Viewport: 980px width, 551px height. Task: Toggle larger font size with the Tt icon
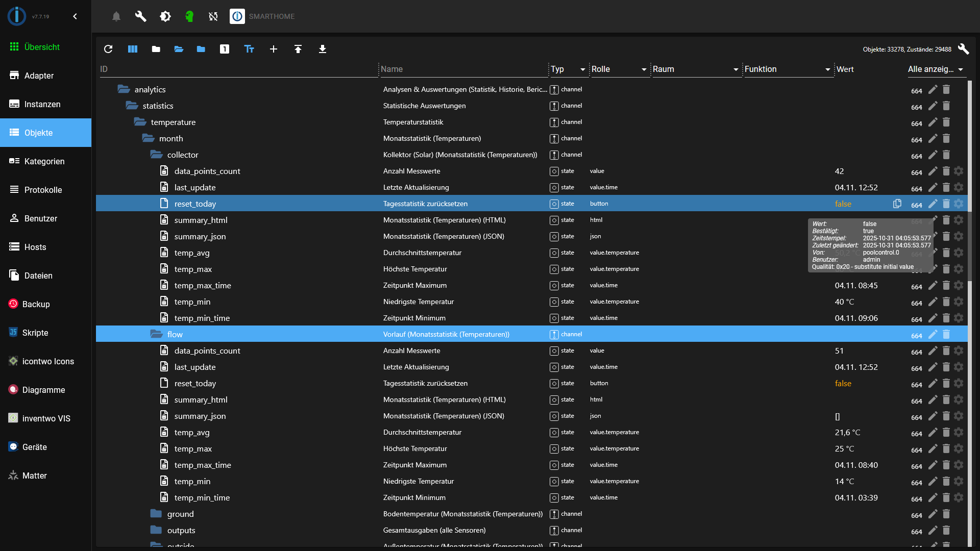pyautogui.click(x=249, y=49)
